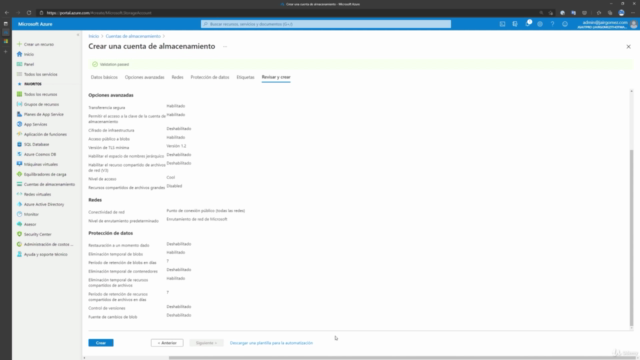Open Administración de costos icon
640x360 pixels.
[19, 244]
